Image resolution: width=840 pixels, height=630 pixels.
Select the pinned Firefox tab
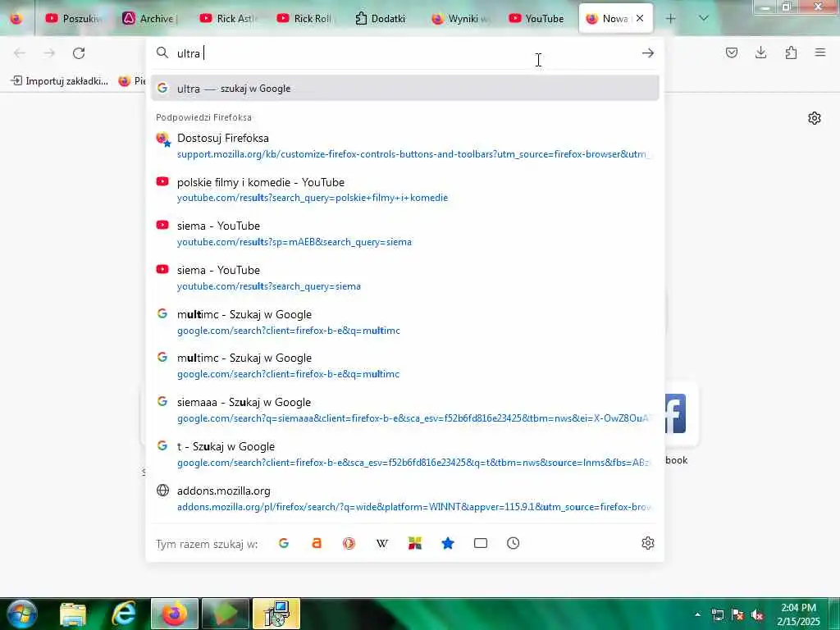pos(16,19)
